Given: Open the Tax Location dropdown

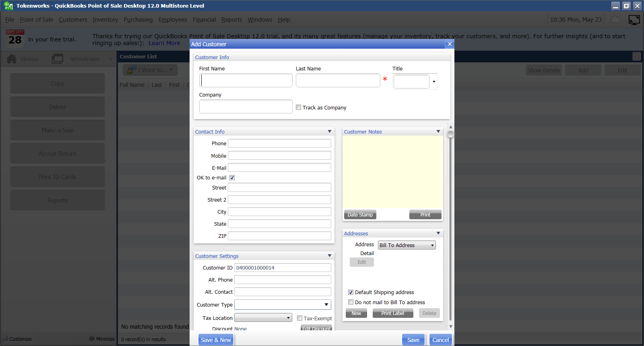Looking at the screenshot, I should click(263, 318).
